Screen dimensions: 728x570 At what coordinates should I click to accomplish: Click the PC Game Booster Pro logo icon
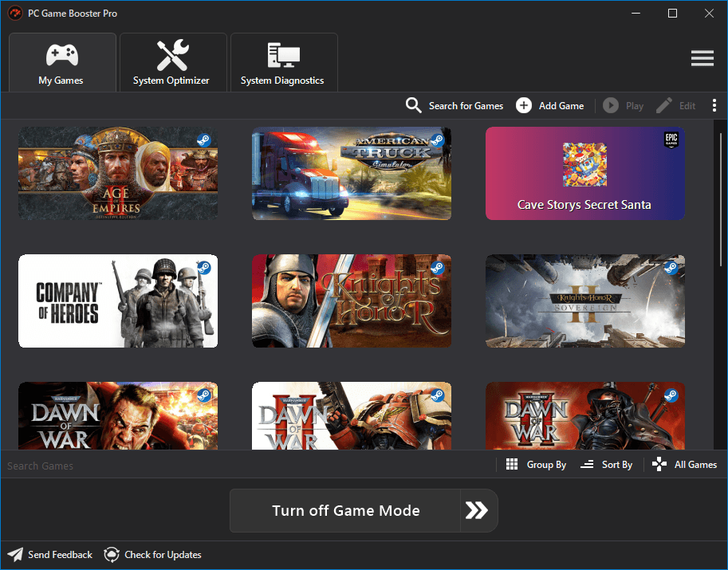(15, 13)
